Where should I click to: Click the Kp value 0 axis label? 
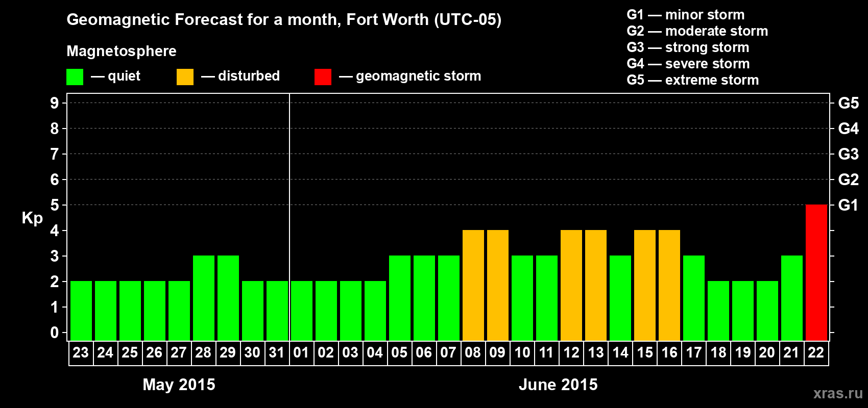[55, 333]
